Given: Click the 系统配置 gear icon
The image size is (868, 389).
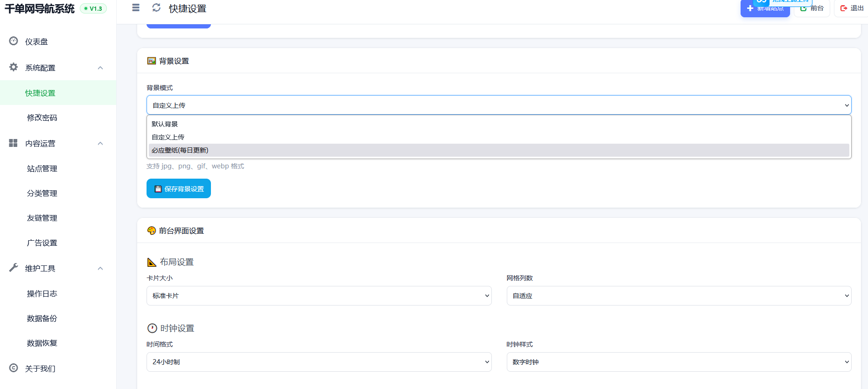Looking at the screenshot, I should (14, 67).
